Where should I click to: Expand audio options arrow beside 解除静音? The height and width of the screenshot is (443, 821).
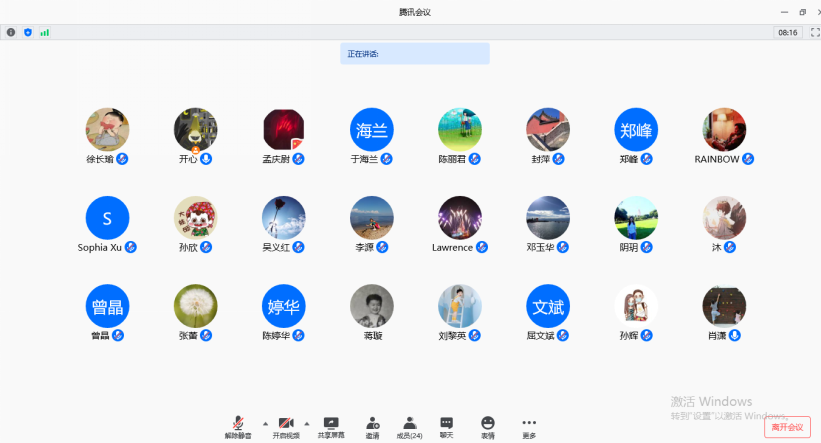click(265, 423)
